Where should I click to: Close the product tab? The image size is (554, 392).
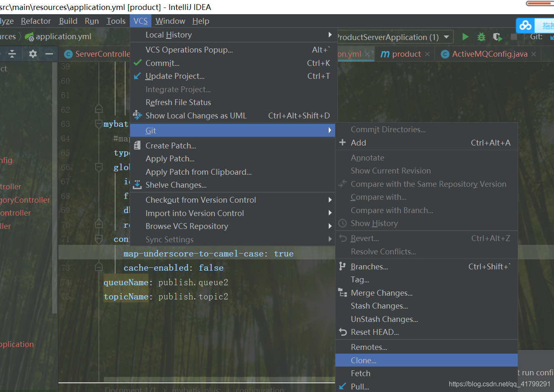coord(427,54)
